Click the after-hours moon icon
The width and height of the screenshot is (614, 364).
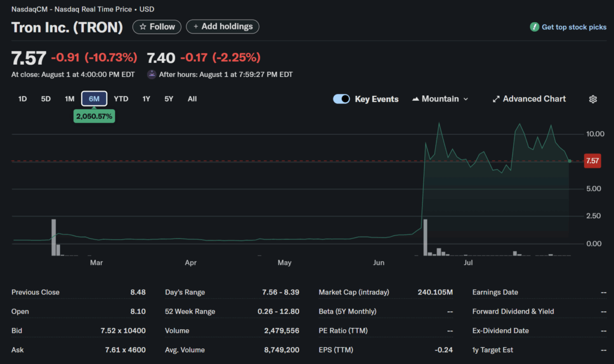pos(152,74)
